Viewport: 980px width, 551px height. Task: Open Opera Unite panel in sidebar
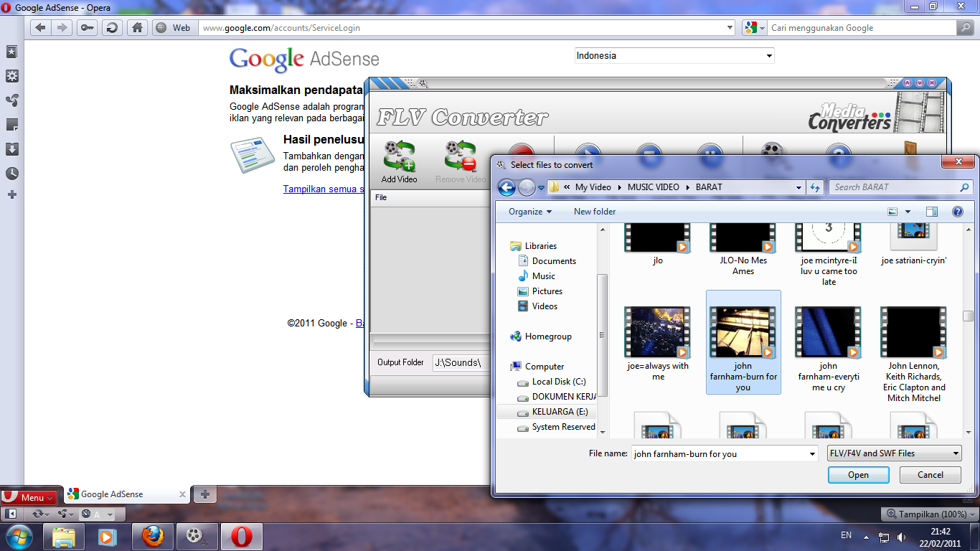[11, 100]
